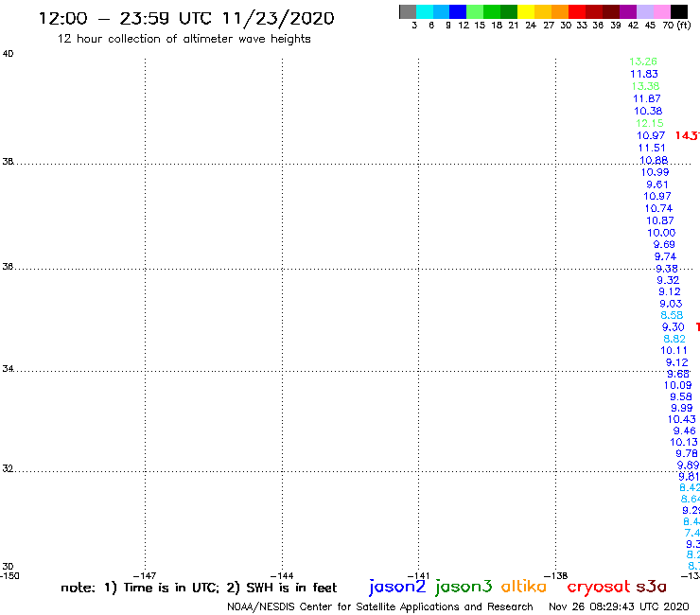Screen dimensions: 700x615
Task: Click the wave height value 13.38
Action: [x=645, y=86]
